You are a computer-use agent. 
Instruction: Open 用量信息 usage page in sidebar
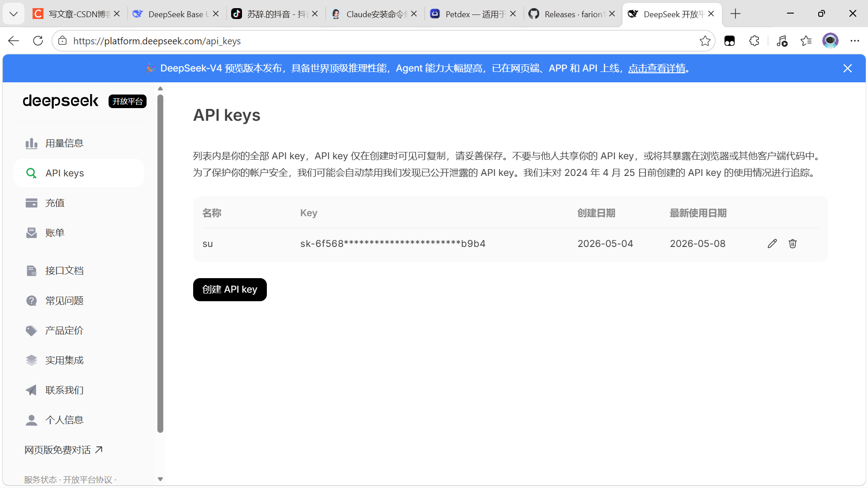tap(79, 143)
